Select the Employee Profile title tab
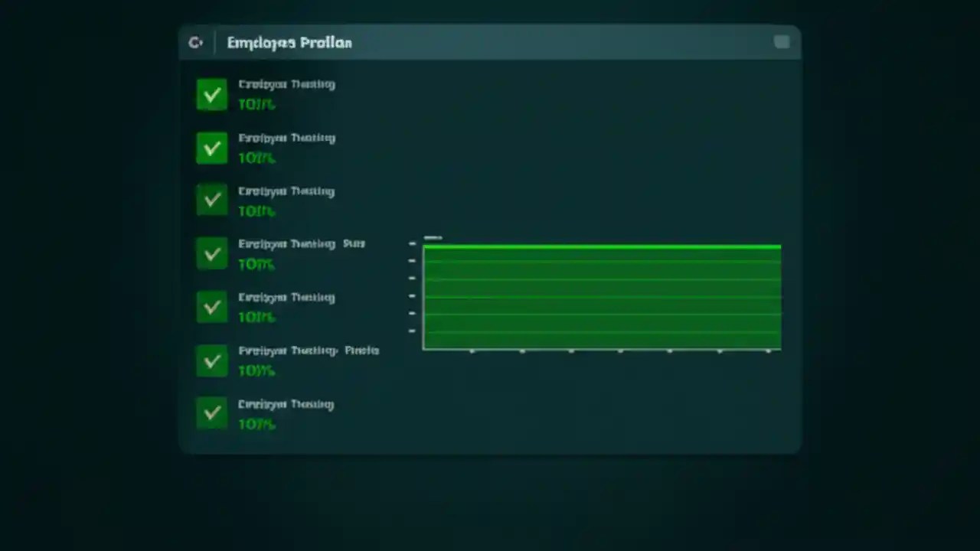The image size is (980, 551). 289,42
